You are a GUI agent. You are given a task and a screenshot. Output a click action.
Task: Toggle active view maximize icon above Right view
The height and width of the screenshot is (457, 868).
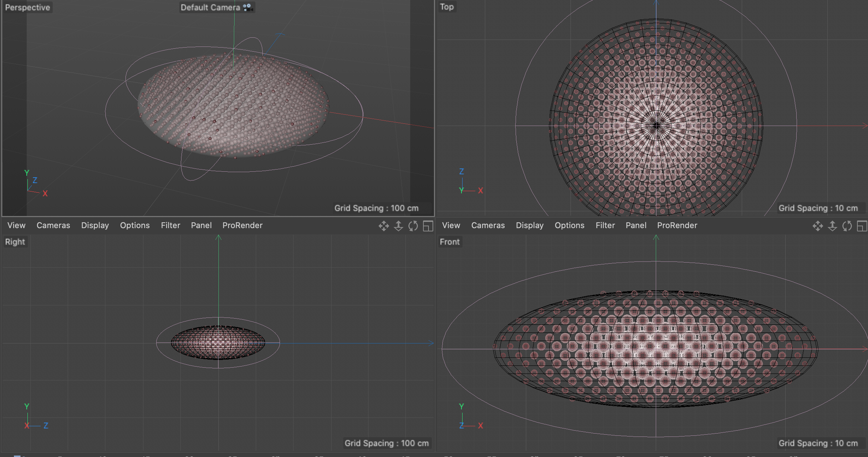428,226
